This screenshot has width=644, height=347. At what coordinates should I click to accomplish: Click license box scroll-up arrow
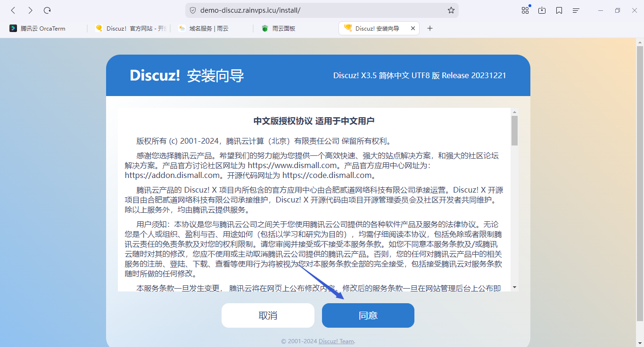click(514, 112)
